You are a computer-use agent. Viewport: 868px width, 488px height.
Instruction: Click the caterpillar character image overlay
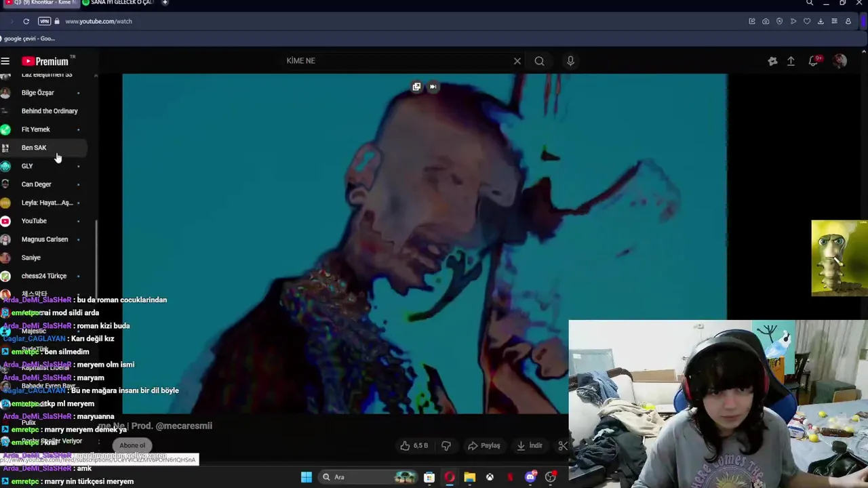pyautogui.click(x=840, y=258)
